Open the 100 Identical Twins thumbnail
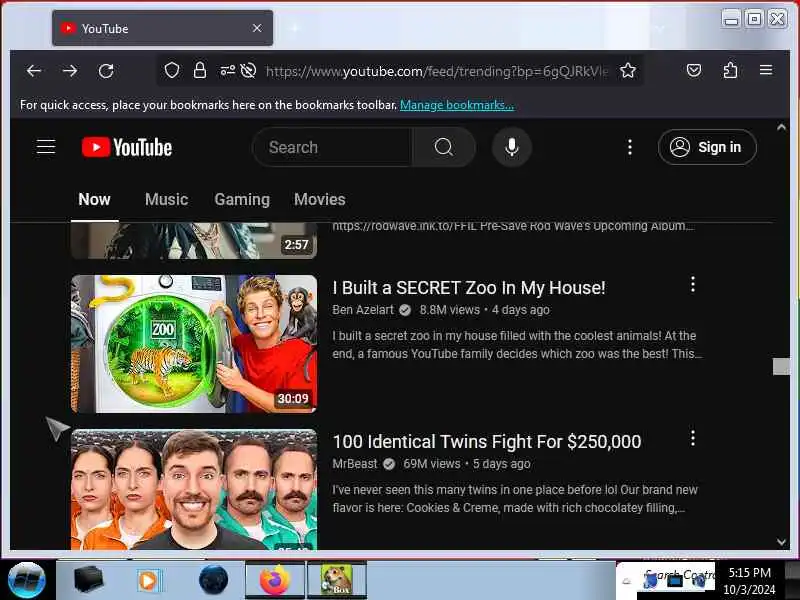Image resolution: width=800 pixels, height=600 pixels. pos(194,490)
